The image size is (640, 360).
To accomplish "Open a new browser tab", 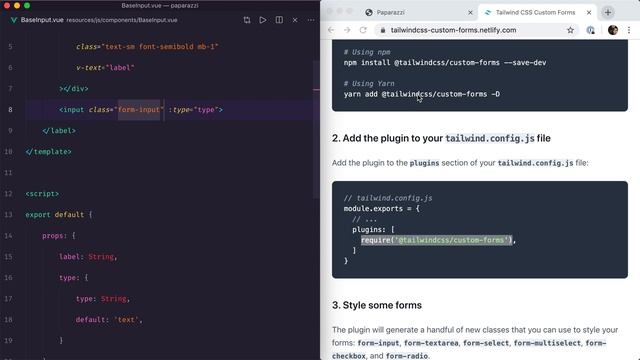I will click(608, 12).
